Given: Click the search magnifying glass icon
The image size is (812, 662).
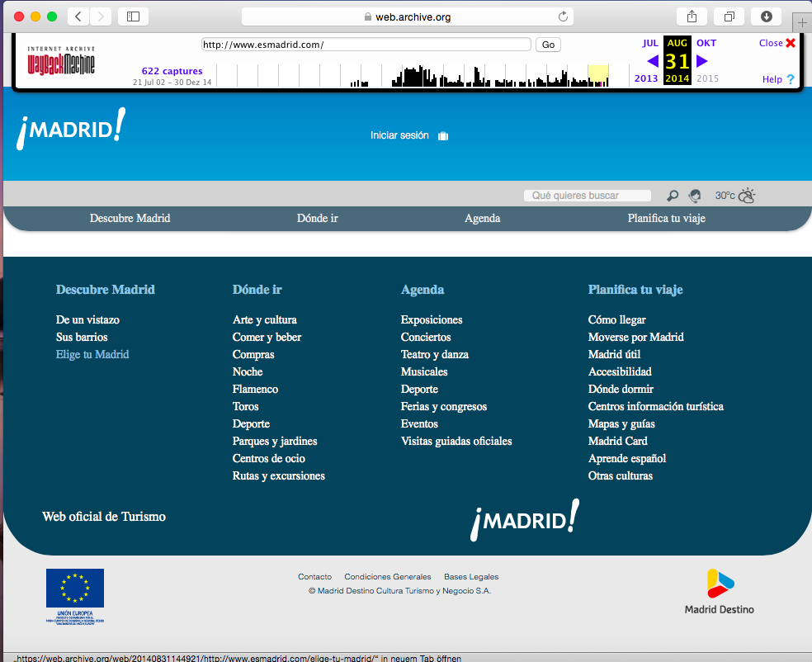Looking at the screenshot, I should (673, 196).
